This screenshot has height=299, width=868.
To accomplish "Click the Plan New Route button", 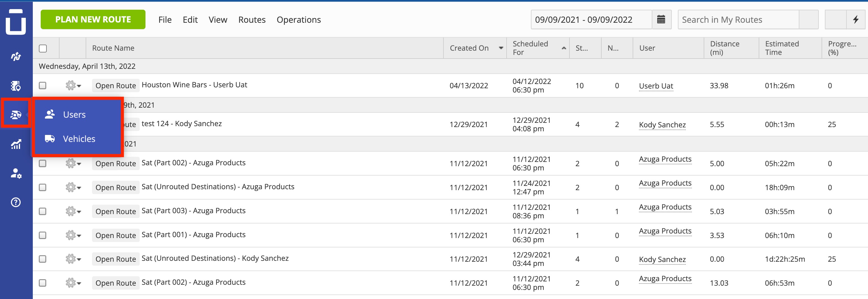I will coord(93,19).
